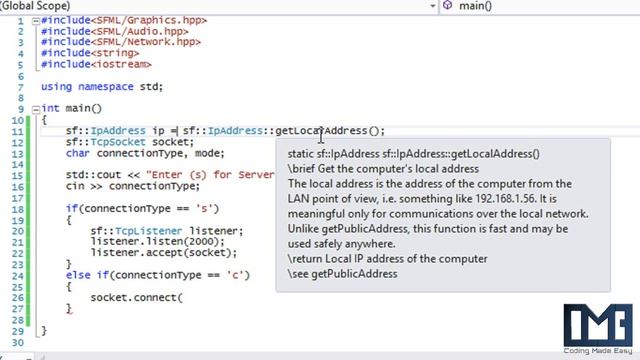Click 'cin >> connectionType;' line

(133, 186)
